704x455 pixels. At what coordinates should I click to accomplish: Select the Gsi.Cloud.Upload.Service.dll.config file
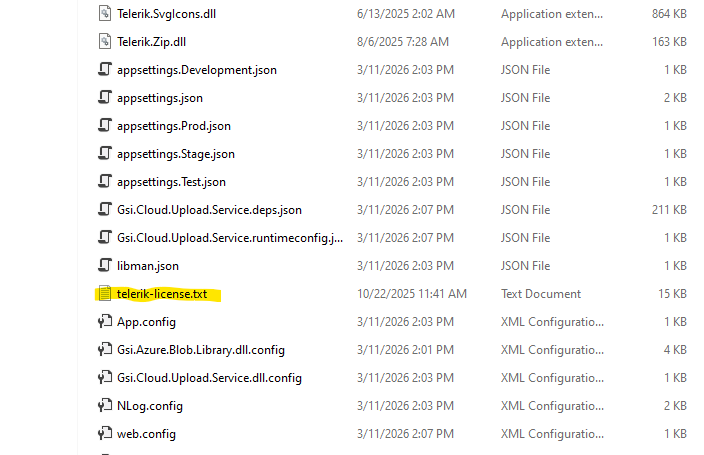tap(209, 378)
